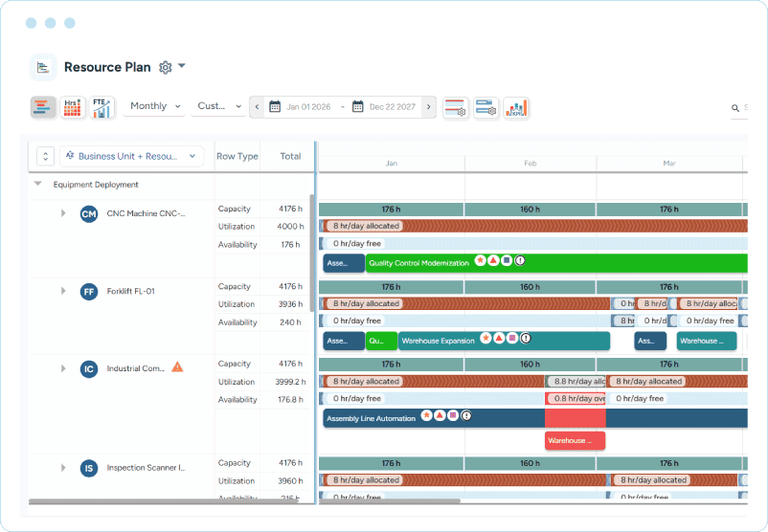Click CNC Machine 176 h January capacity cell
This screenshot has width=768, height=532.
[x=391, y=210]
